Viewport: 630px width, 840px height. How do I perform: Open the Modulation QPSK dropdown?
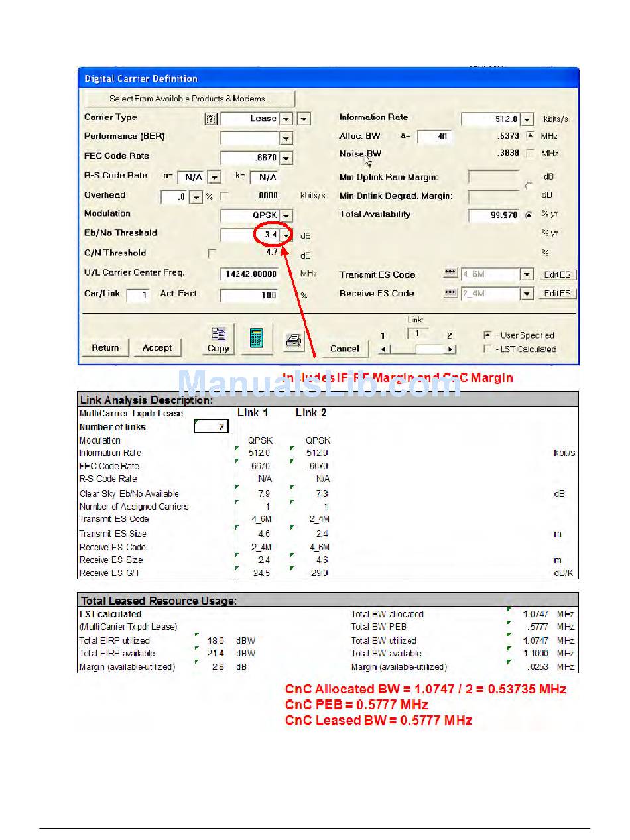[286, 216]
